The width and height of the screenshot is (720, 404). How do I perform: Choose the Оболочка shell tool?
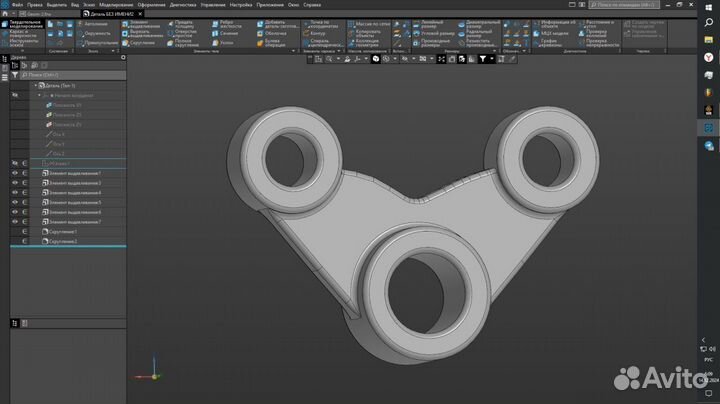click(x=271, y=34)
